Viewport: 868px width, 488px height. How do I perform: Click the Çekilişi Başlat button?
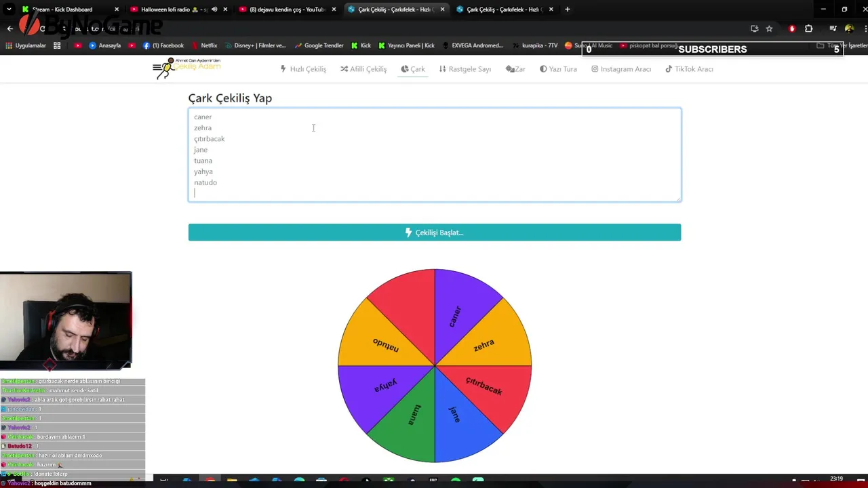point(435,232)
